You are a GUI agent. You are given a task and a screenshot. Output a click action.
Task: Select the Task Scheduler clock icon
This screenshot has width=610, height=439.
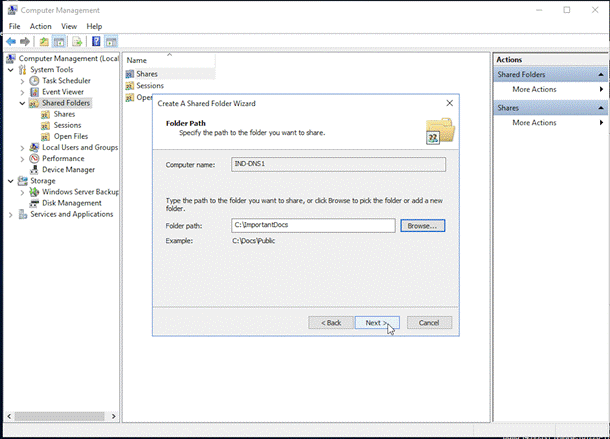click(35, 81)
